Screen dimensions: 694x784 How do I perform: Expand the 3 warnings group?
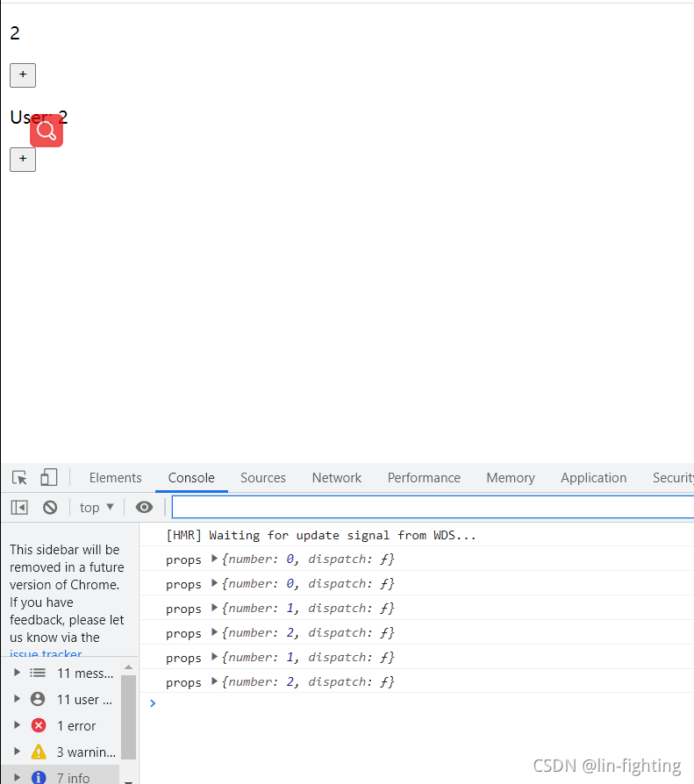(17, 752)
